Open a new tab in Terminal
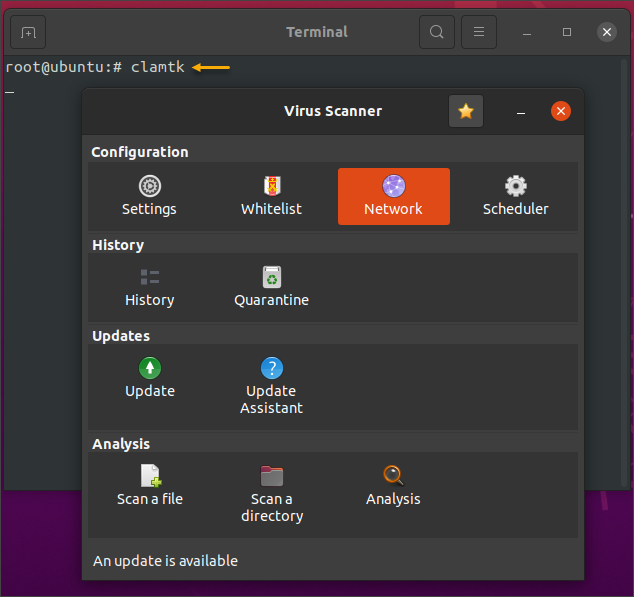The image size is (634, 597). [28, 32]
